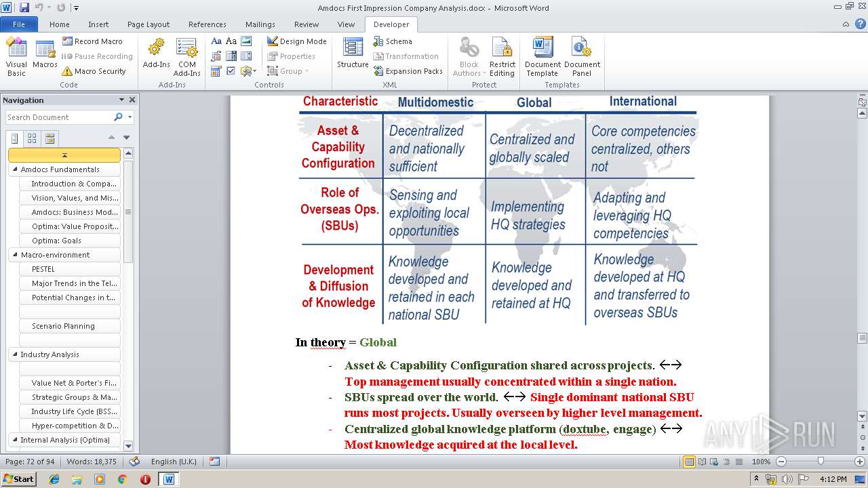
Task: Open the XML Structure pane
Action: click(x=353, y=54)
